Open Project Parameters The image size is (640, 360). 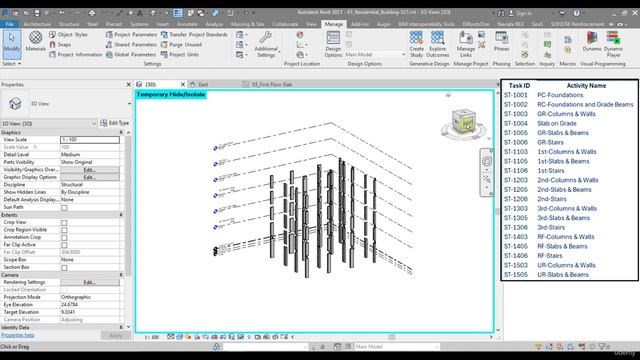tap(131, 35)
